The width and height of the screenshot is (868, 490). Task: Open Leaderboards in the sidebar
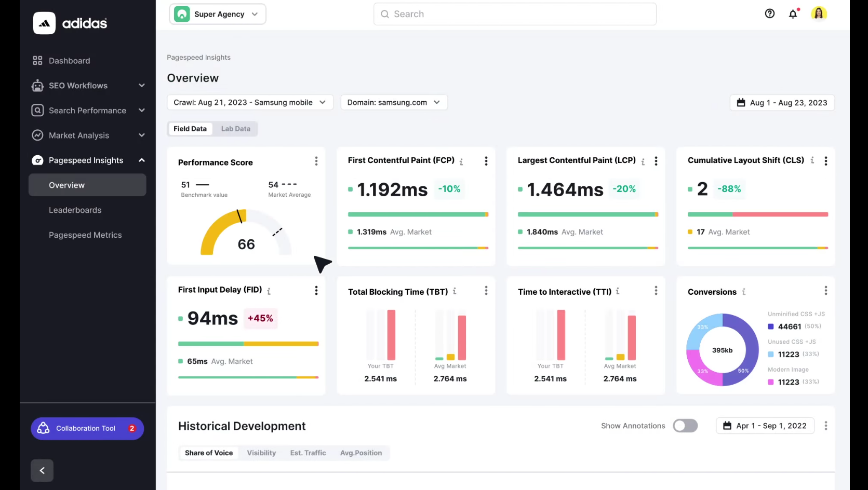[75, 210]
